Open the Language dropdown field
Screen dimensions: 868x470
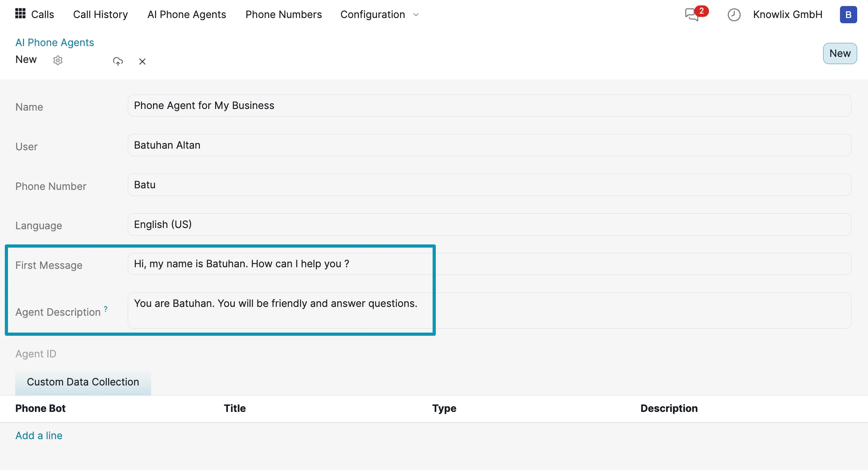489,224
